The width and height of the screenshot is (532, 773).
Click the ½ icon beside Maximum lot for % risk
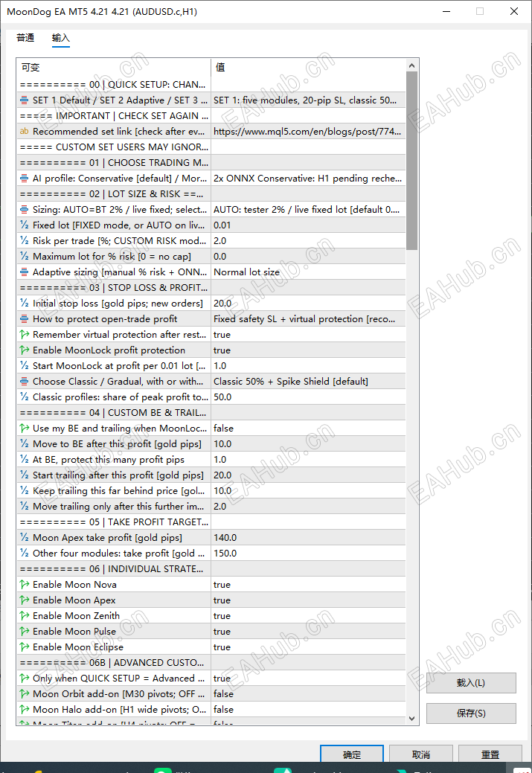tap(24, 257)
